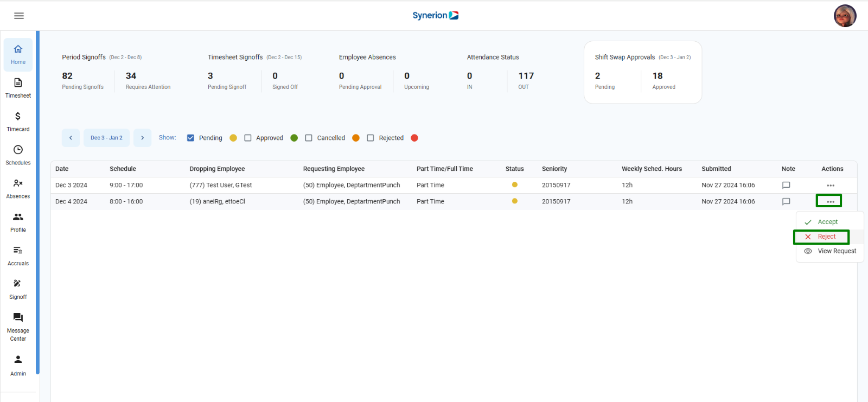Click the red Rejected color dot

click(414, 138)
